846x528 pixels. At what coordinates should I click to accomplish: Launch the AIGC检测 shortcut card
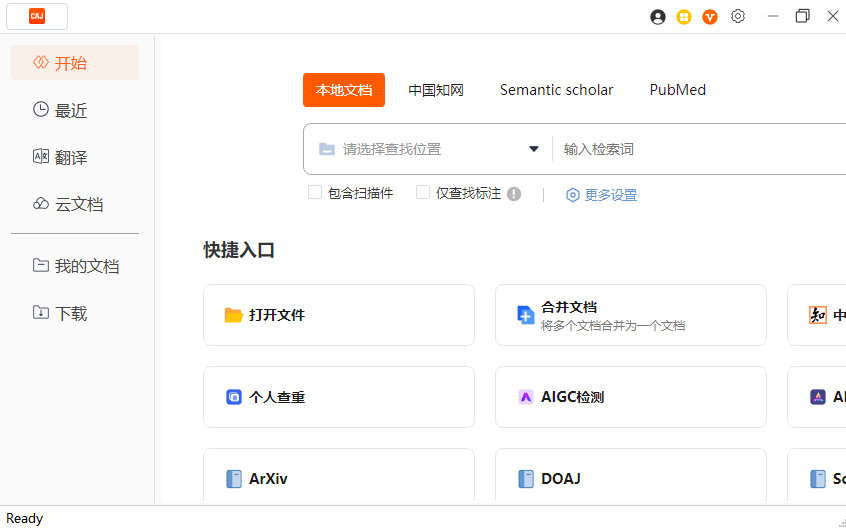coord(630,397)
